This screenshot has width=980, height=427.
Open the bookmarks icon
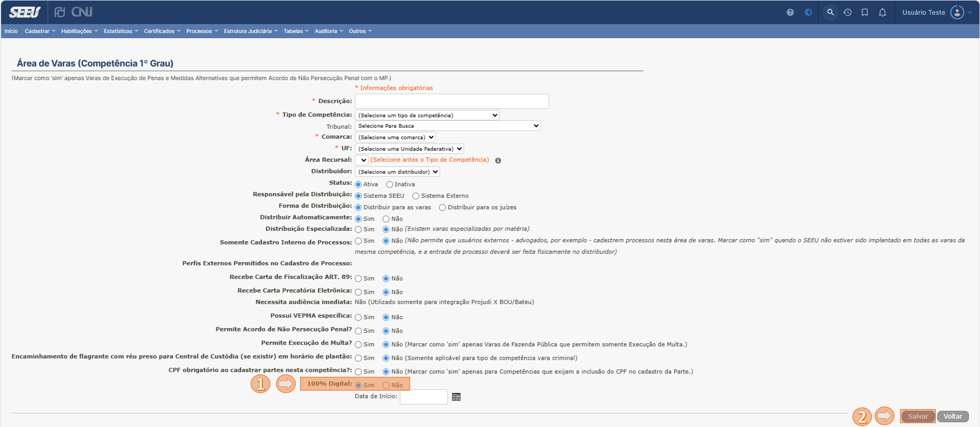coord(865,12)
